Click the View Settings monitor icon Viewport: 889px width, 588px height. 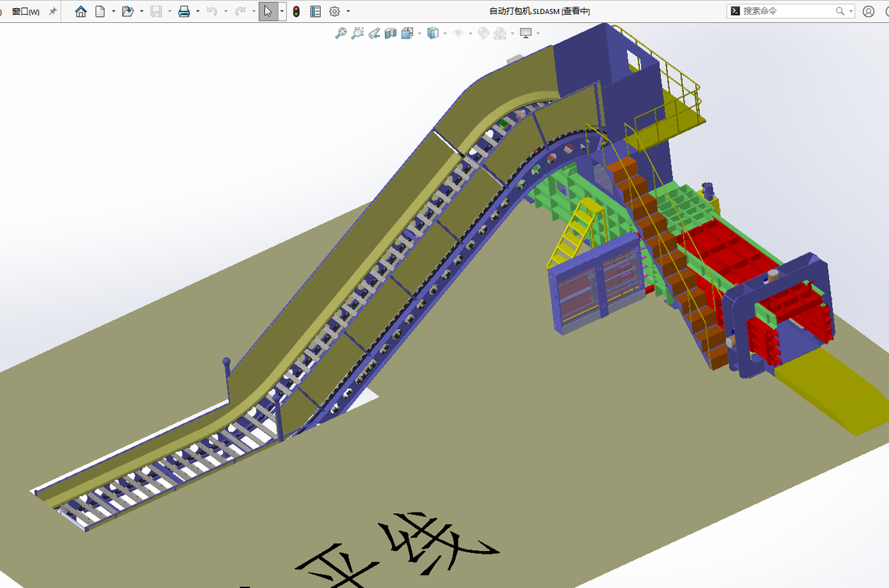pyautogui.click(x=526, y=33)
